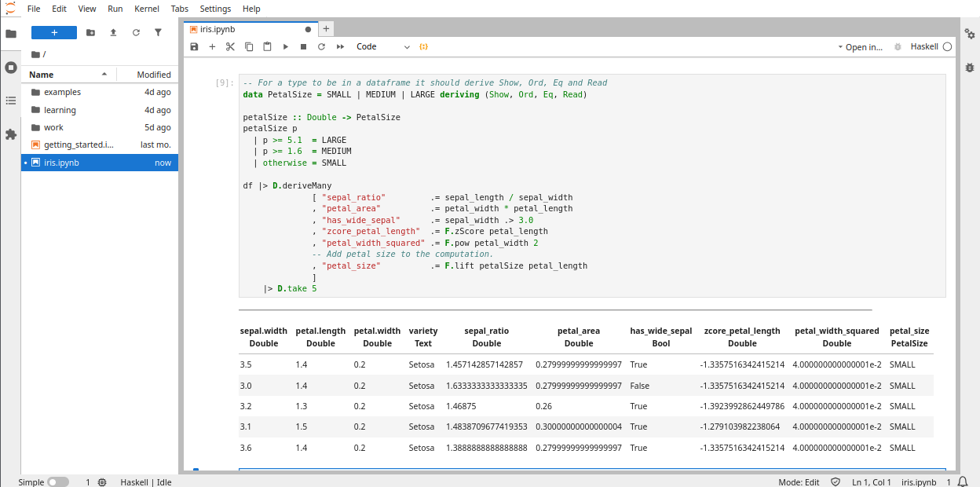
Task: Open the Help menu
Action: [x=251, y=9]
